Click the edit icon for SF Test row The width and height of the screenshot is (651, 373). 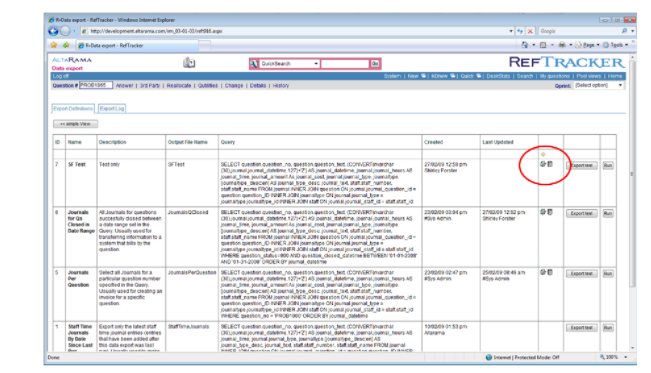pyautogui.click(x=543, y=164)
